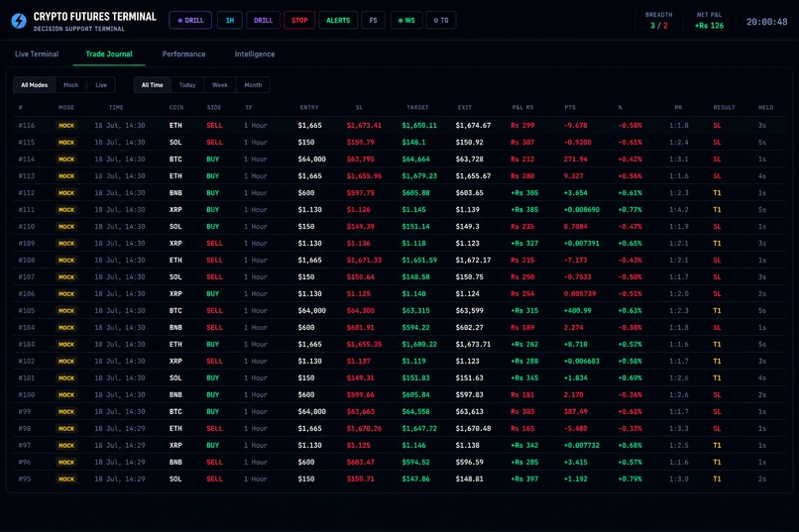Click the target price $64,664

415,160
